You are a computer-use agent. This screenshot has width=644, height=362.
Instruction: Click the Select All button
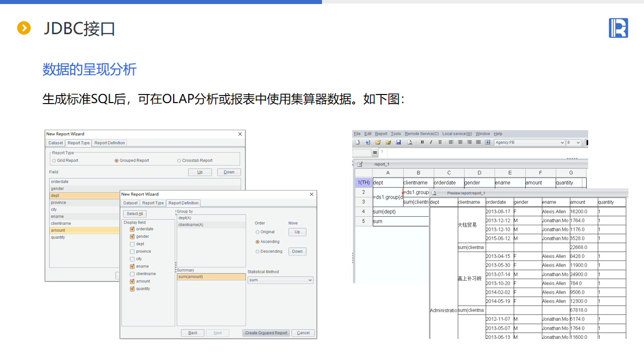pos(135,214)
